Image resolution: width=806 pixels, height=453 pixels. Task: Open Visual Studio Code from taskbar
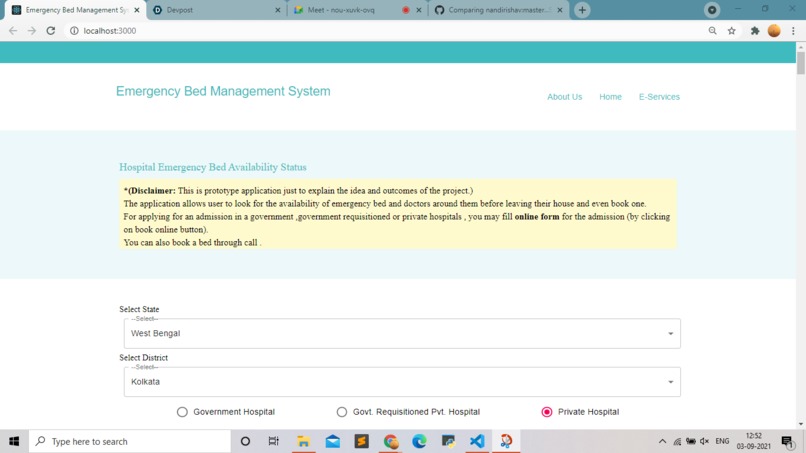pos(477,441)
